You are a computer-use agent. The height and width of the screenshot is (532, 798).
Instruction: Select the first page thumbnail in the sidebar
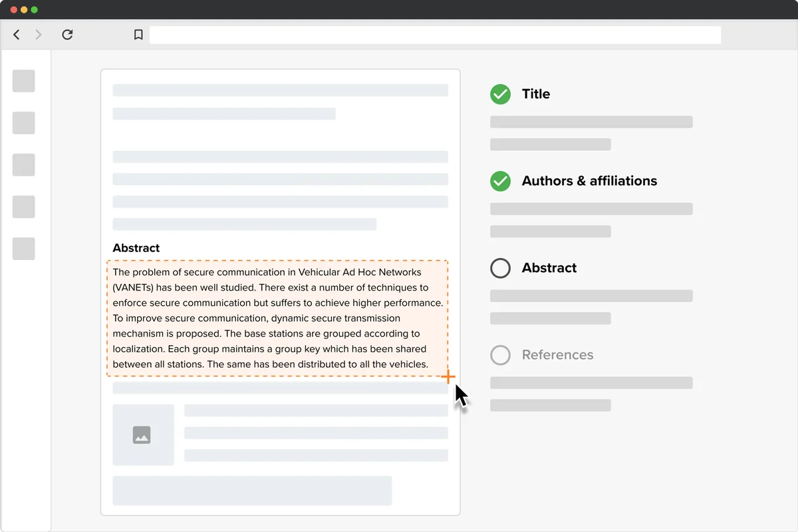click(x=23, y=80)
